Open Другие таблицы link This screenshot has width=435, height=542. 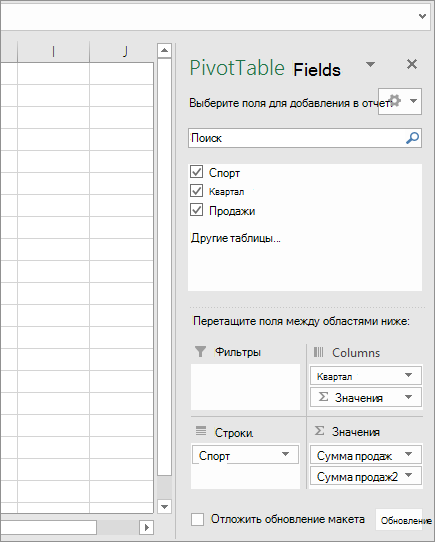click(x=235, y=238)
